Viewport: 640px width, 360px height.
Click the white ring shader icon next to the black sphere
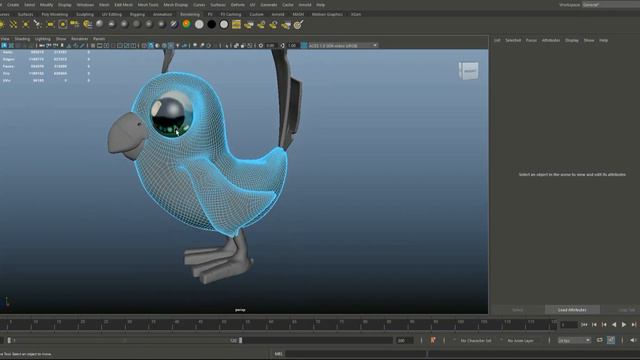pos(224,24)
